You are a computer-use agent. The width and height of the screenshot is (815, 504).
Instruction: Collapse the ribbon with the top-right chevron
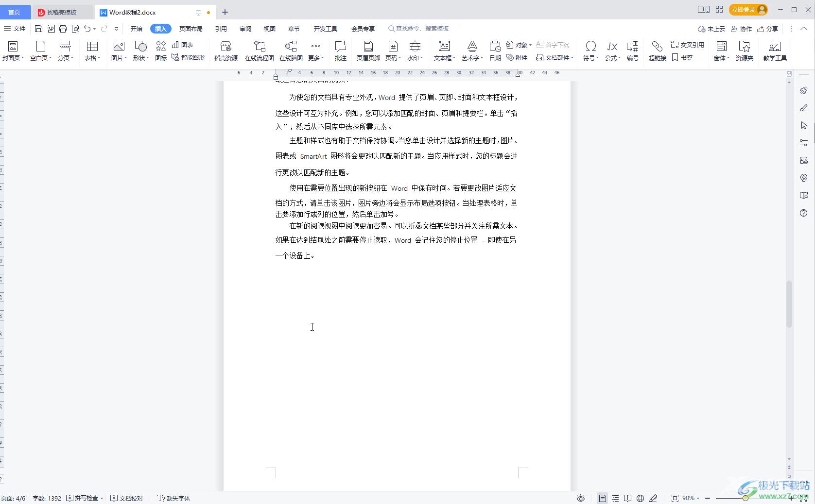coord(804,29)
